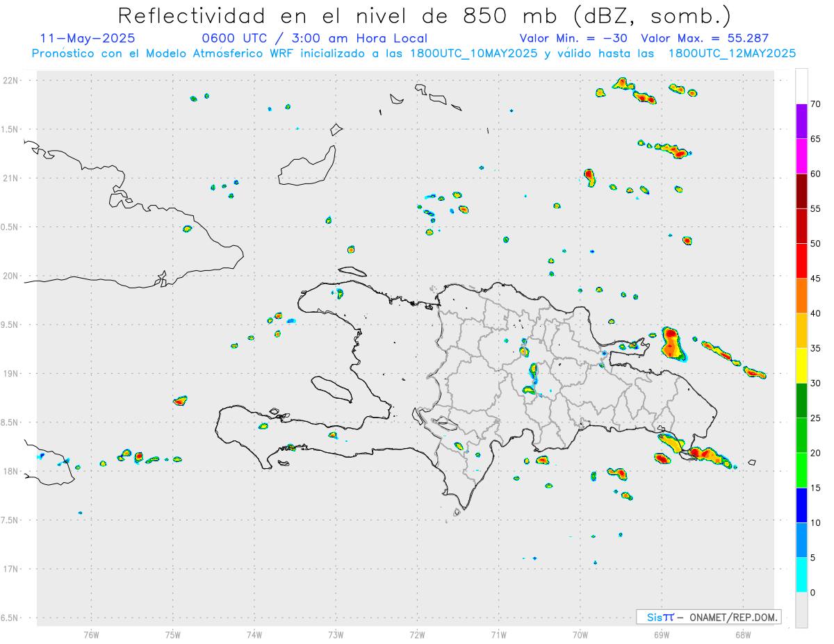Click the colorbar tick label 45
Viewport: 834px width, 644px height.
[815, 279]
